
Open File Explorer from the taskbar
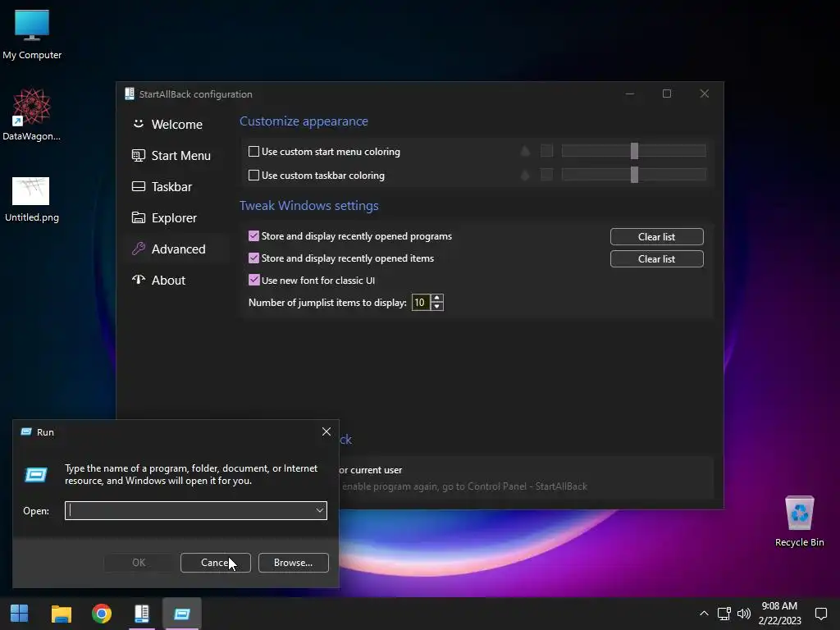(61, 614)
